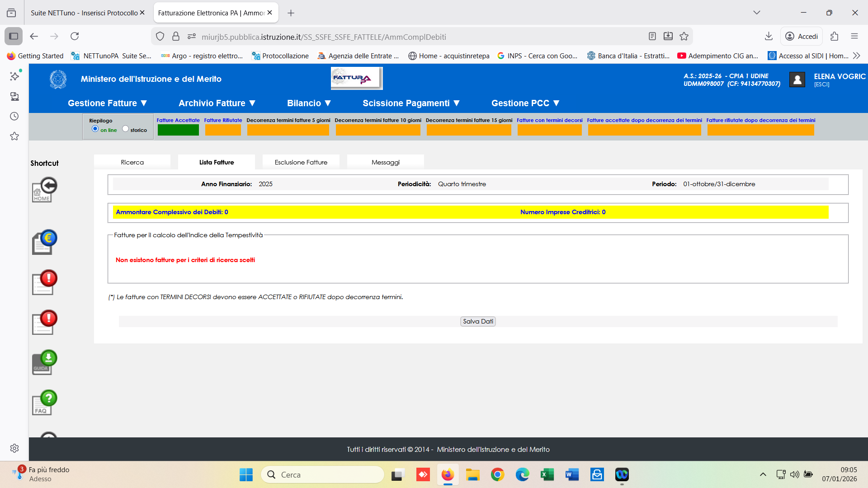
Task: Click the [ESCI] logout link
Action: (x=821, y=84)
